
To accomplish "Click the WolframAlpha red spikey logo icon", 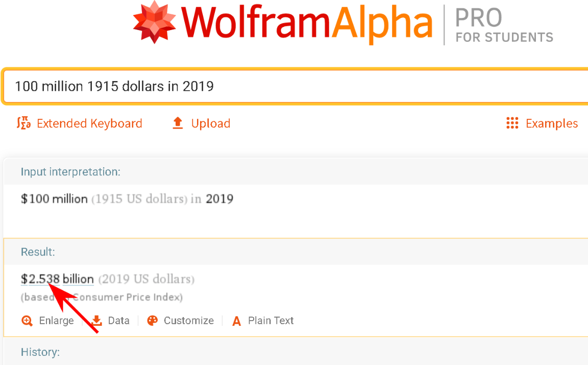I will click(155, 22).
